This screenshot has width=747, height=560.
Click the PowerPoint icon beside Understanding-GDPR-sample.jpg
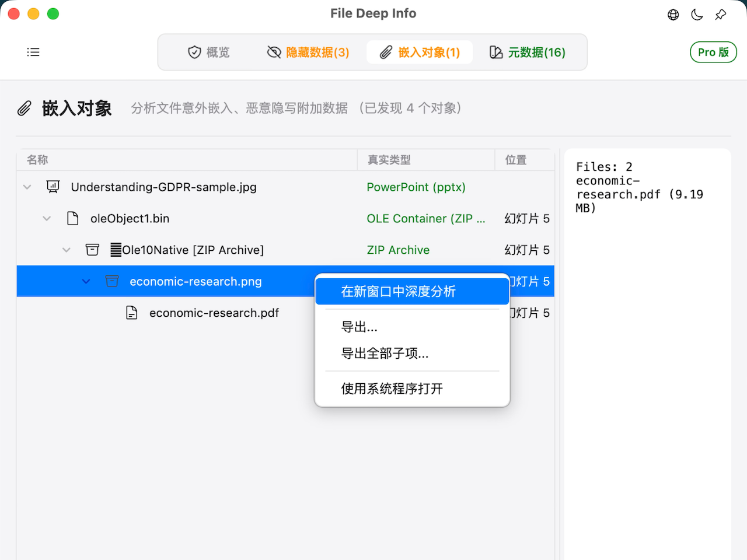53,187
